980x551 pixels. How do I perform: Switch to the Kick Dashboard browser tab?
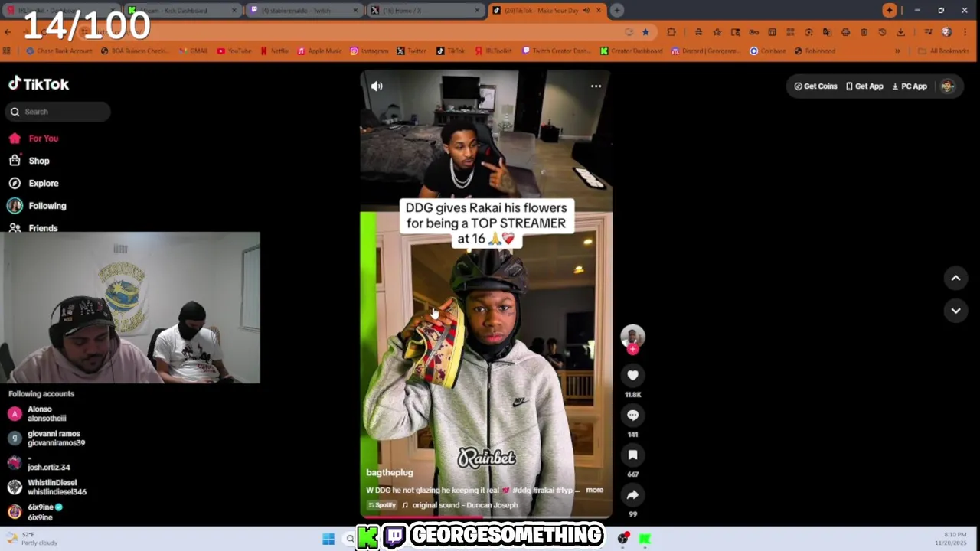[x=182, y=11]
